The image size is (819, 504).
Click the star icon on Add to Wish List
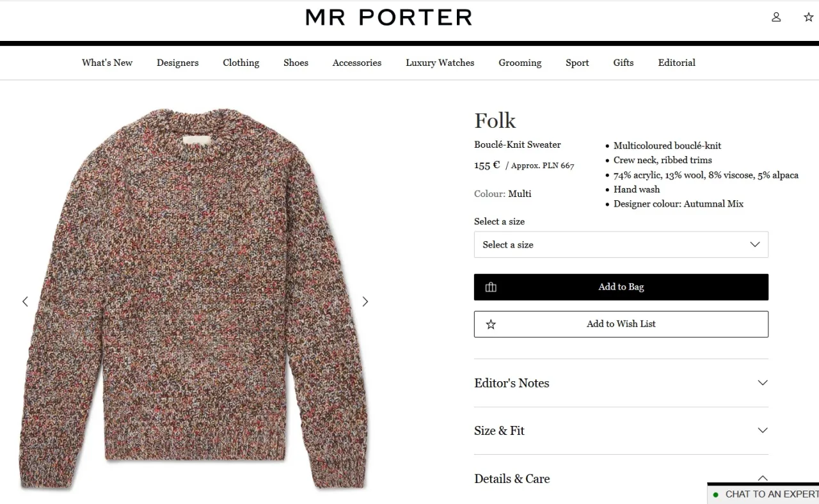[x=491, y=324]
